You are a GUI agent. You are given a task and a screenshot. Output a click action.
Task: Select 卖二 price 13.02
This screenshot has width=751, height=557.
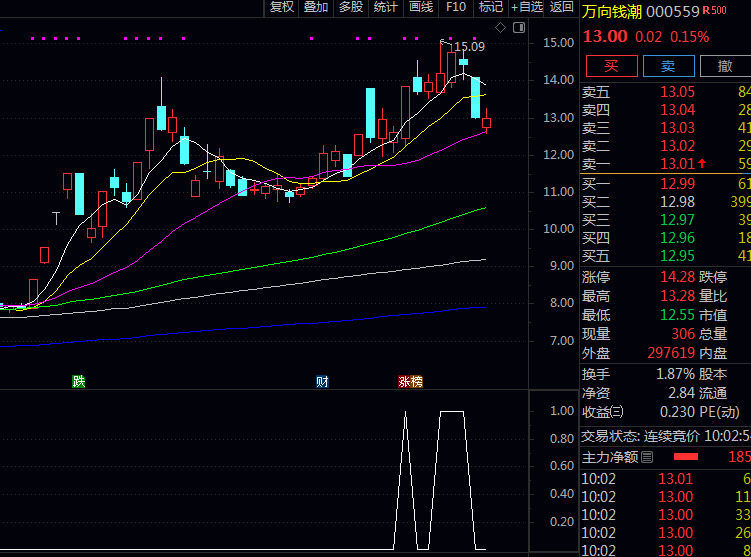(677, 146)
